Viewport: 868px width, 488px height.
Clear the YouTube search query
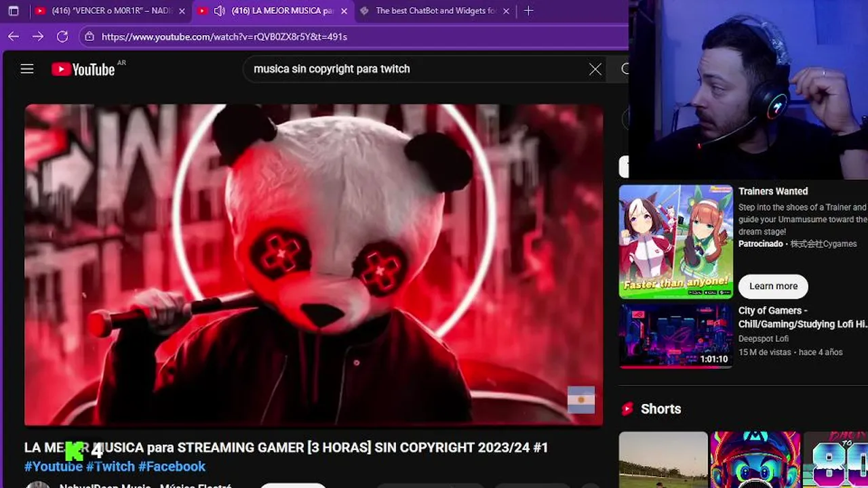pyautogui.click(x=595, y=69)
